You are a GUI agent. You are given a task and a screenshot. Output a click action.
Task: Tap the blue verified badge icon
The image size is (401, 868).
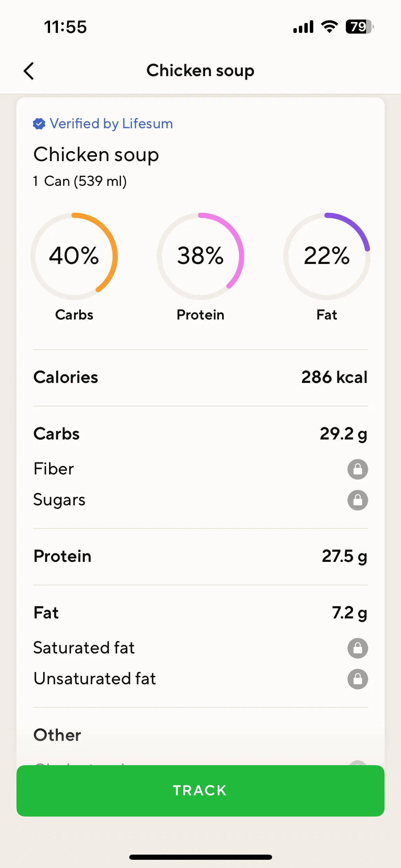click(x=39, y=124)
